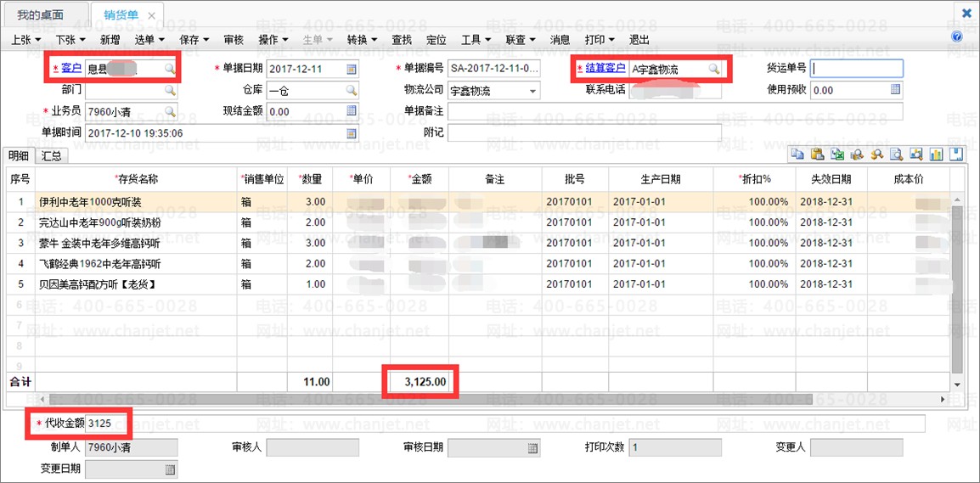Viewport: 980px width, 483px height.
Task: Click 审核 in the toolbar
Action: tap(234, 39)
